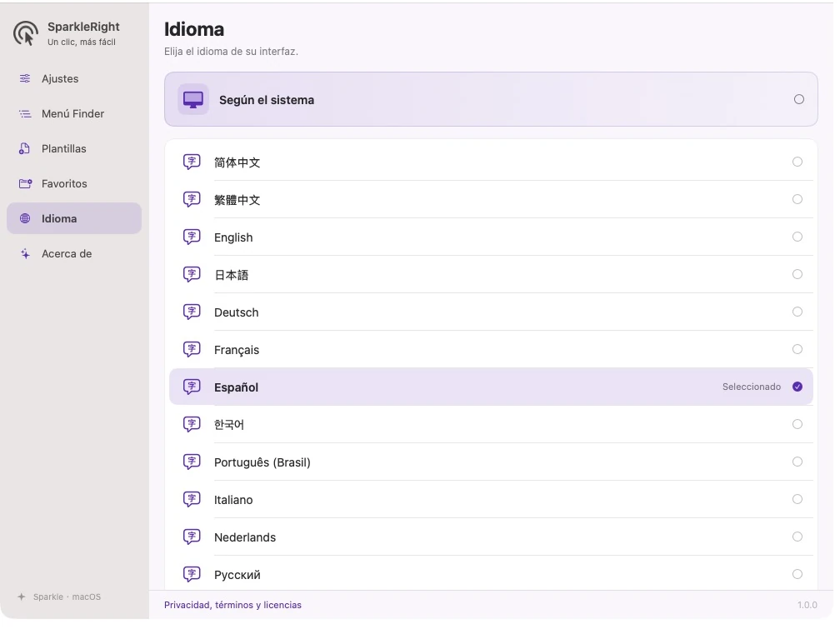Click the SparkleRight logo icon

(x=26, y=34)
